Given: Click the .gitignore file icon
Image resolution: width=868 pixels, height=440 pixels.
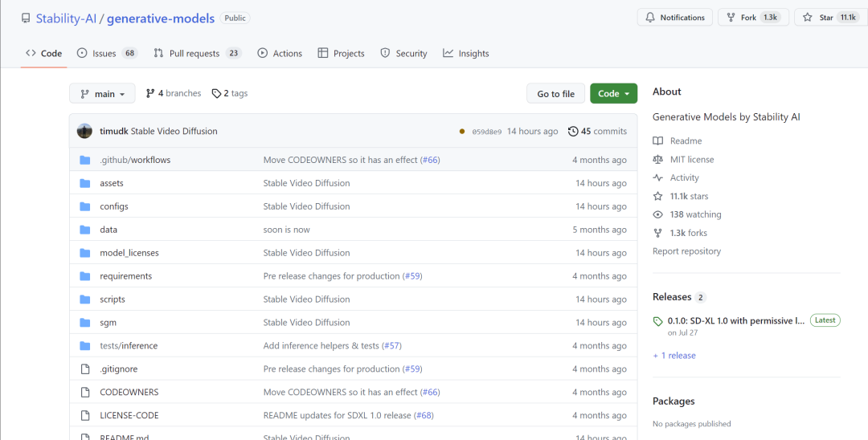Looking at the screenshot, I should (85, 369).
